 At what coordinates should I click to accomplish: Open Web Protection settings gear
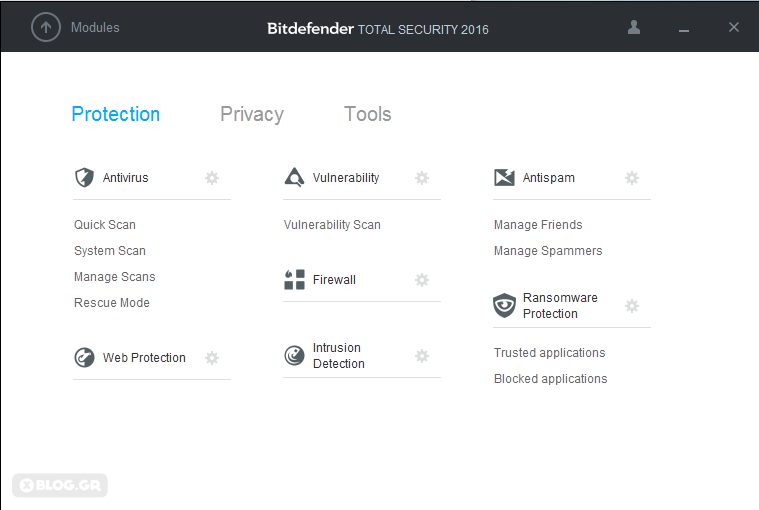pyautogui.click(x=212, y=358)
